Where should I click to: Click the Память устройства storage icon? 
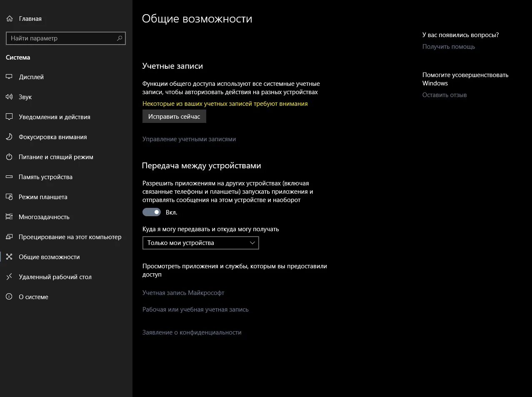point(9,177)
